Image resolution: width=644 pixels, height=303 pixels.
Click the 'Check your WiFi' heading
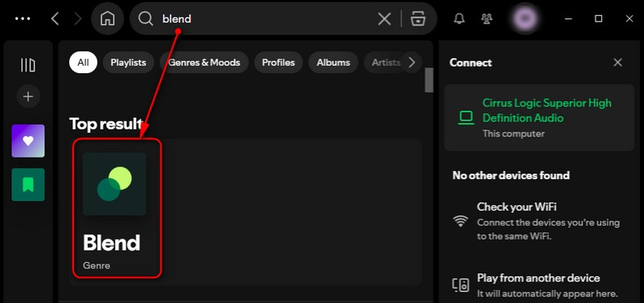[517, 207]
